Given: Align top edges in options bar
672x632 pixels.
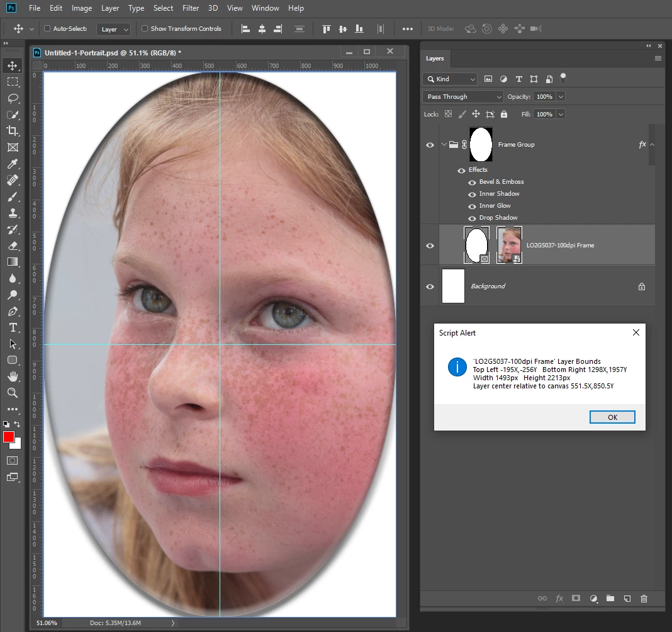Looking at the screenshot, I should tap(326, 29).
